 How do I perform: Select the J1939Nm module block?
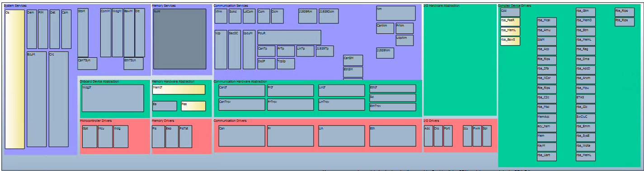pos(385,53)
